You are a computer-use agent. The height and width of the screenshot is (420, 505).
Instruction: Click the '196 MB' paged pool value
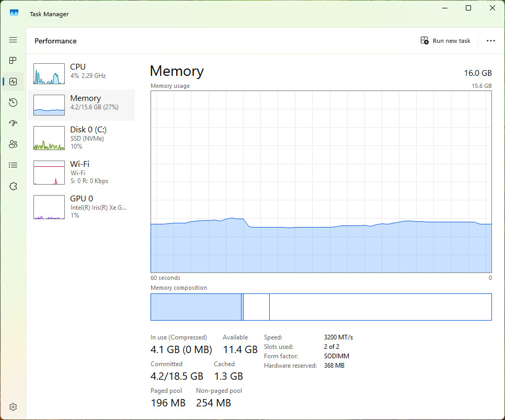pyautogui.click(x=168, y=403)
